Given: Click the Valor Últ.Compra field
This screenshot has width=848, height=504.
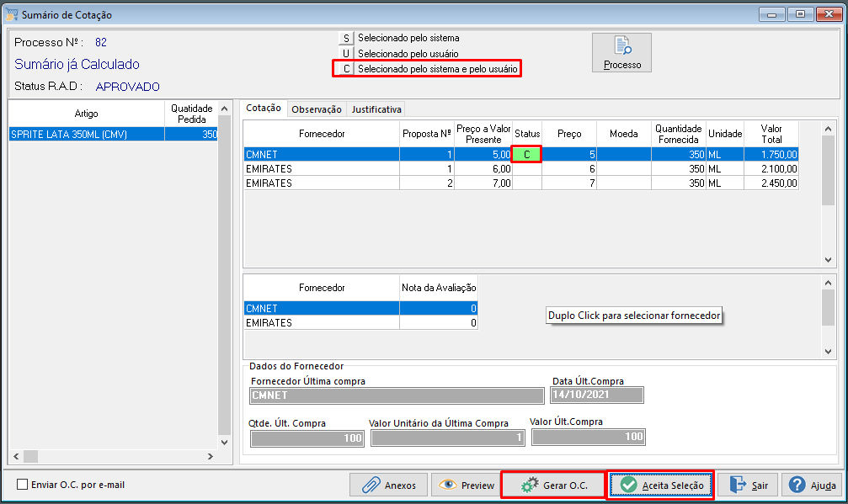Looking at the screenshot, I should tap(589, 437).
